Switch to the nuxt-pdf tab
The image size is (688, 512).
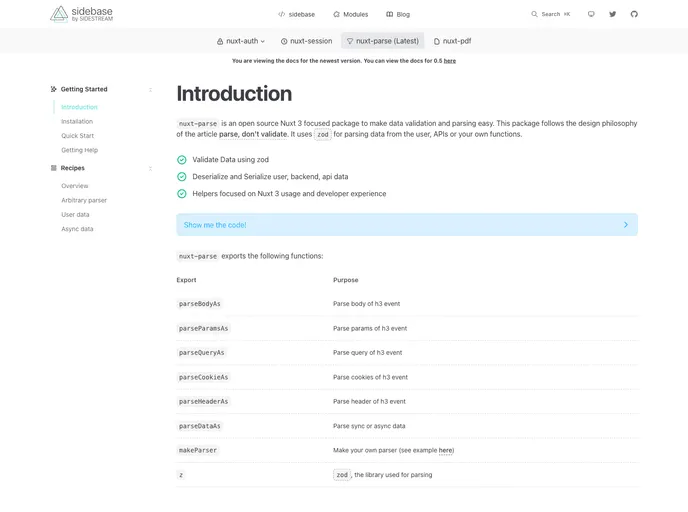tap(452, 41)
